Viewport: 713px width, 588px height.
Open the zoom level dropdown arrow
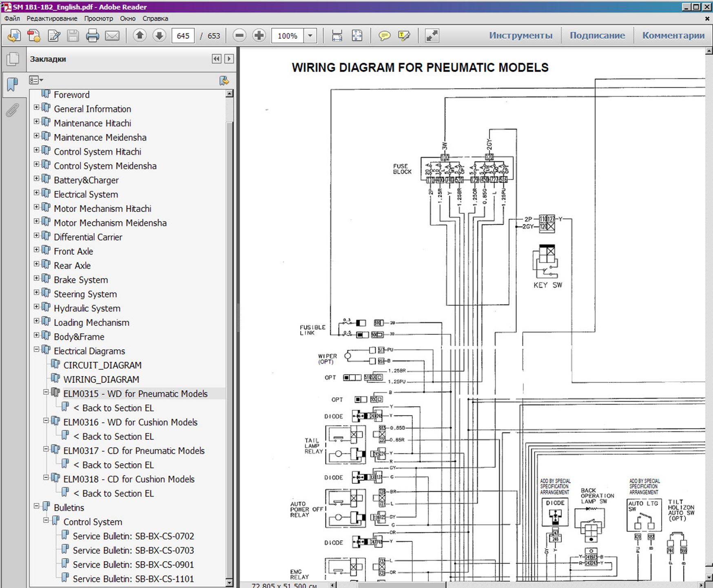[310, 36]
